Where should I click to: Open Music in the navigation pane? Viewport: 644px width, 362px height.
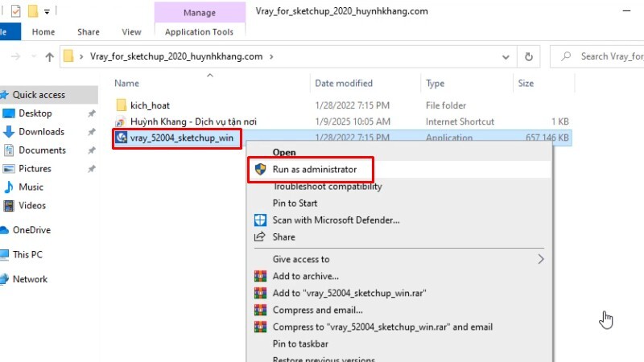pos(31,187)
